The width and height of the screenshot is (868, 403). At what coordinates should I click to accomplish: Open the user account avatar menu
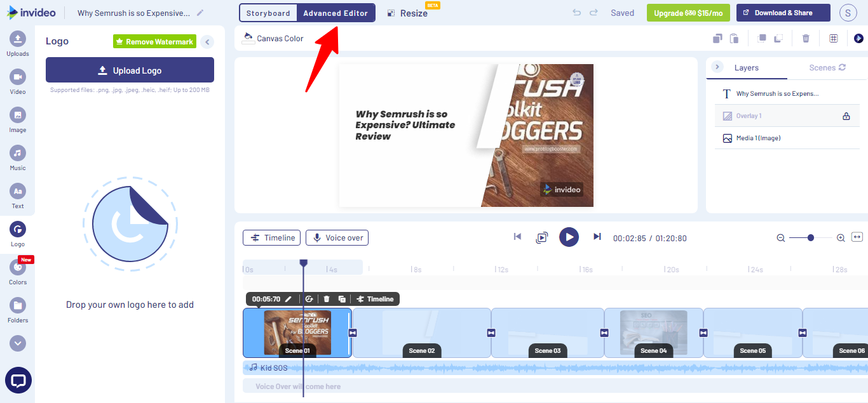tap(848, 13)
